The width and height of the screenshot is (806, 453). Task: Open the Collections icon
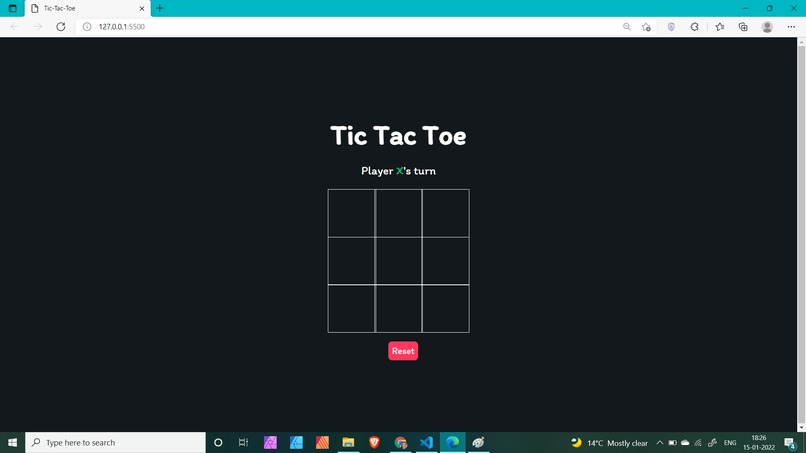coord(743,27)
